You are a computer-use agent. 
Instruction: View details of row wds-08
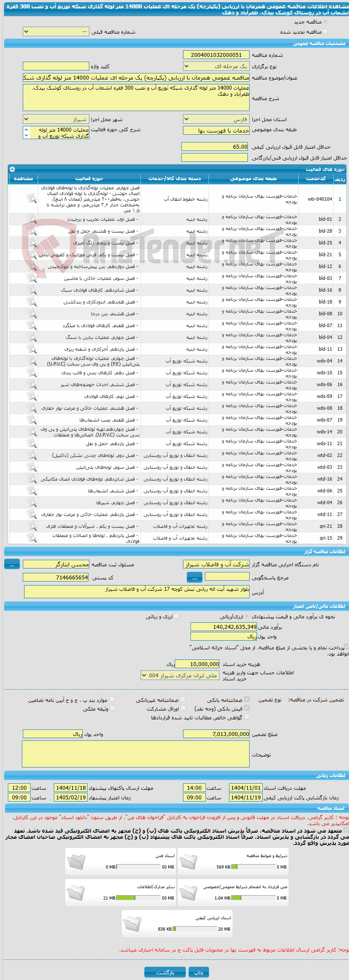(x=32, y=408)
